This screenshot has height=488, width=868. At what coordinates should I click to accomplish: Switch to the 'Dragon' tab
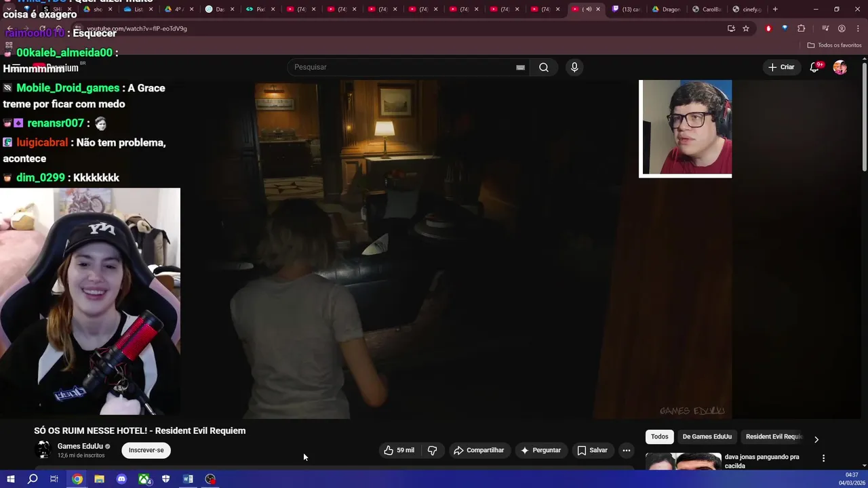tap(667, 9)
